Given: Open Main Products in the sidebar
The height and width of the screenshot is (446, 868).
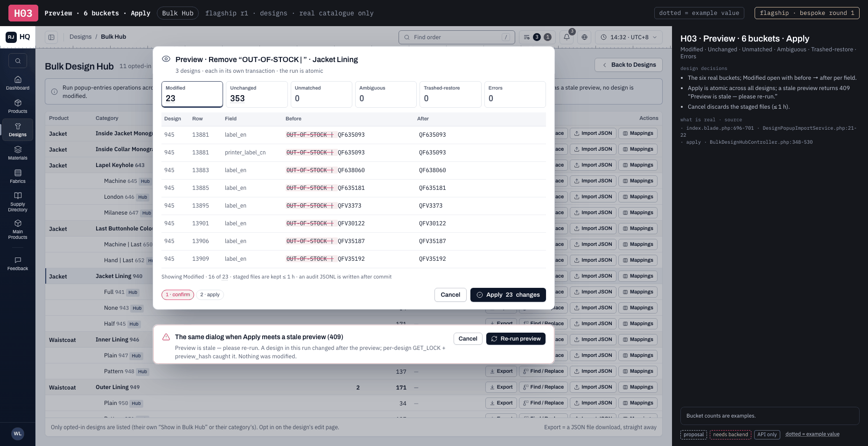Looking at the screenshot, I should pyautogui.click(x=18, y=229).
